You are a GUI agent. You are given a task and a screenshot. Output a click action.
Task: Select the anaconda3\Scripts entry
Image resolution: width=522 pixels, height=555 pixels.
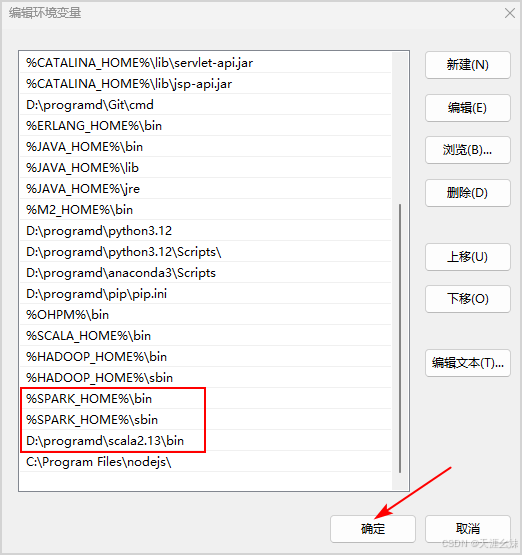click(x=206, y=273)
